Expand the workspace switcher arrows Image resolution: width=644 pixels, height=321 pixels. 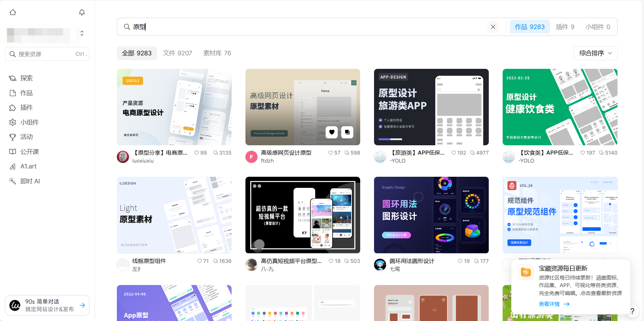click(x=82, y=33)
